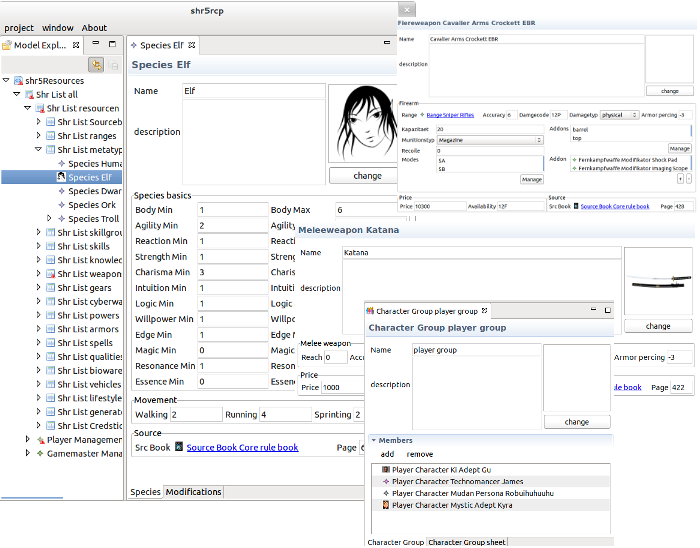
Task: Click the Species Human tree icon
Action: [62, 163]
